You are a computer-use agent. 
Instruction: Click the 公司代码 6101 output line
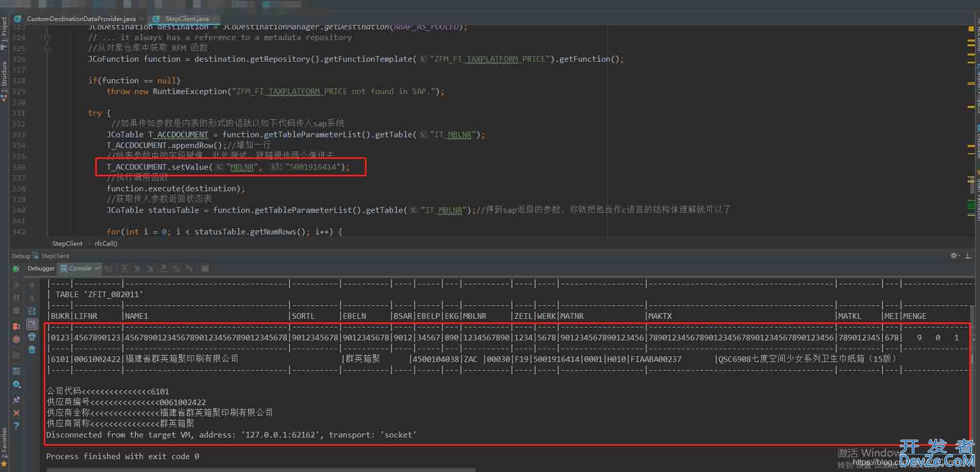[108, 392]
